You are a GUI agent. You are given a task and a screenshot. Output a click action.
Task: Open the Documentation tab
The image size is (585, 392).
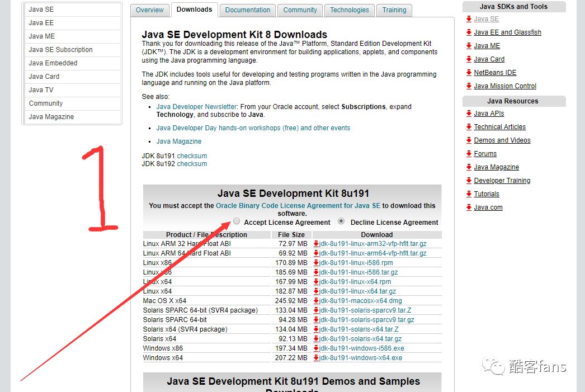tap(248, 10)
